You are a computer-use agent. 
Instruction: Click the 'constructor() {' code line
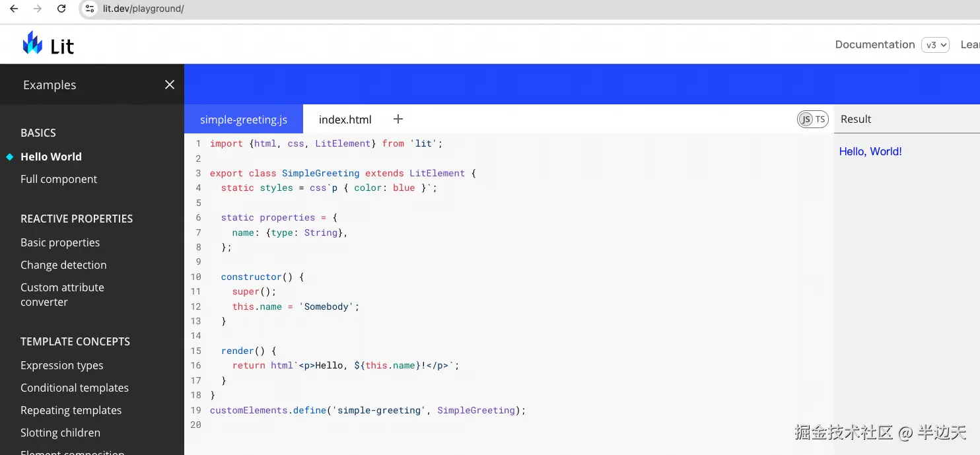263,277
